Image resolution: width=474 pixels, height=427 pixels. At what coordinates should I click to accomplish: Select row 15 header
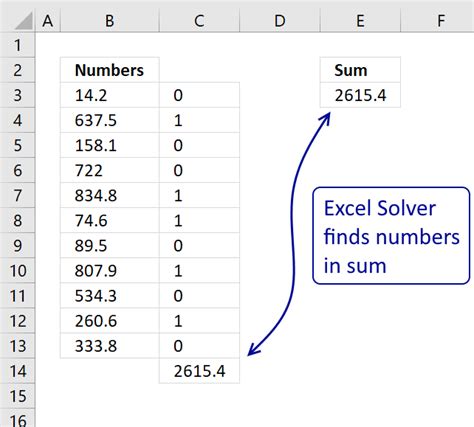(17, 396)
